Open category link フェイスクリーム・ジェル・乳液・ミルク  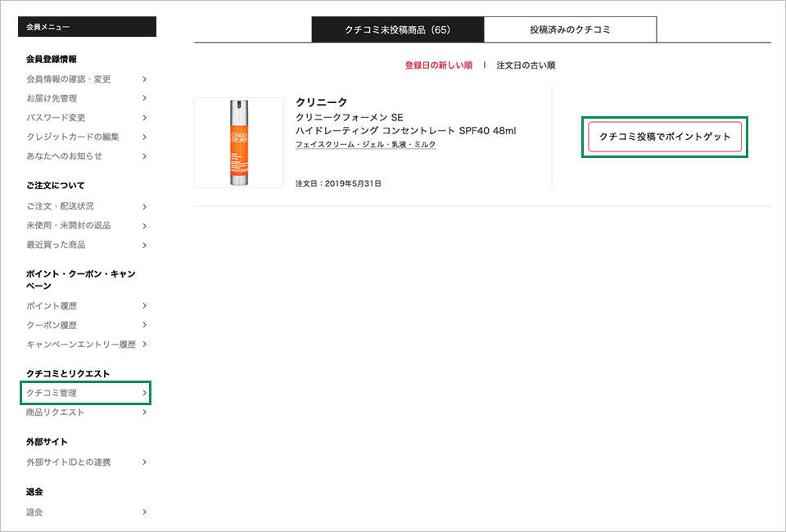pos(365,144)
